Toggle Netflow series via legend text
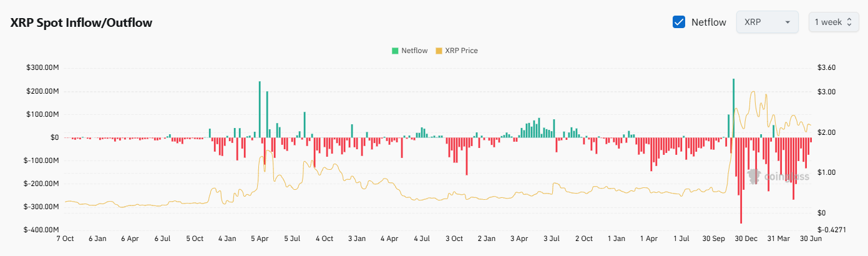The image size is (868, 256). pos(414,51)
